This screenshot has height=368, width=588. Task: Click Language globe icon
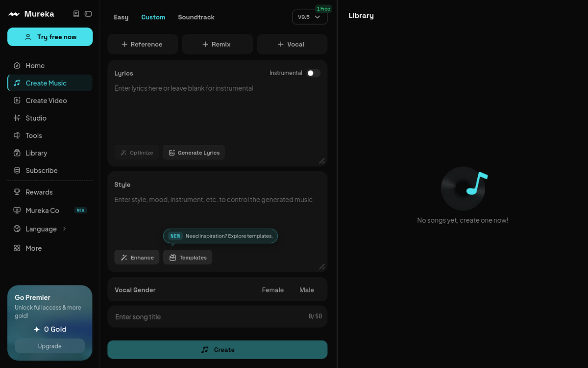(17, 229)
